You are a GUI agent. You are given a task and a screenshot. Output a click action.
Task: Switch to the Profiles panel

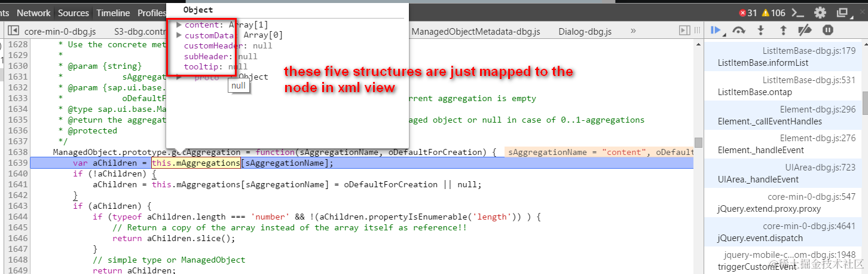point(151,13)
